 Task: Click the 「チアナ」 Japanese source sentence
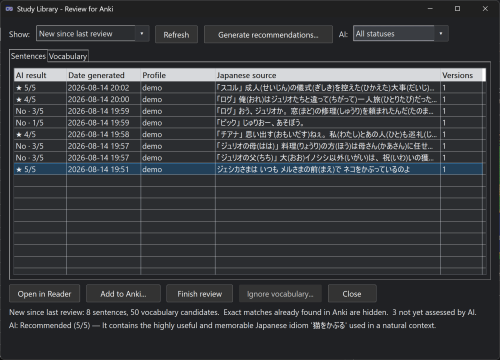(x=327, y=134)
